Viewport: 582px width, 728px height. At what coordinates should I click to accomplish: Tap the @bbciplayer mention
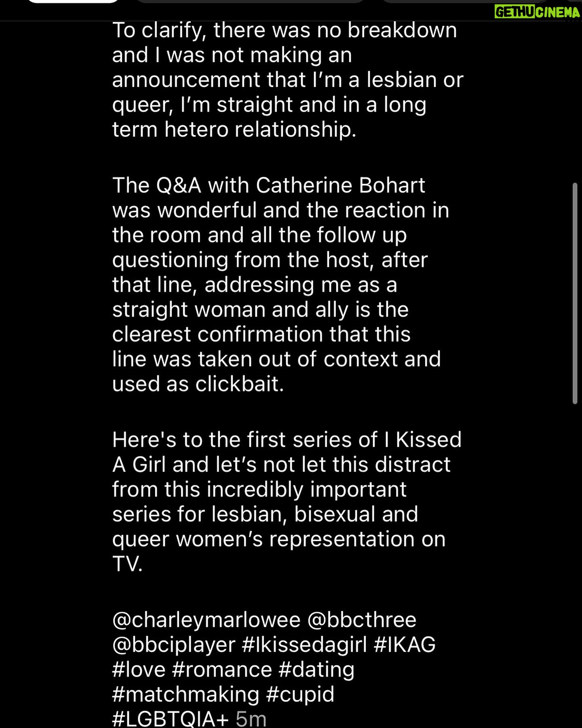click(x=174, y=645)
